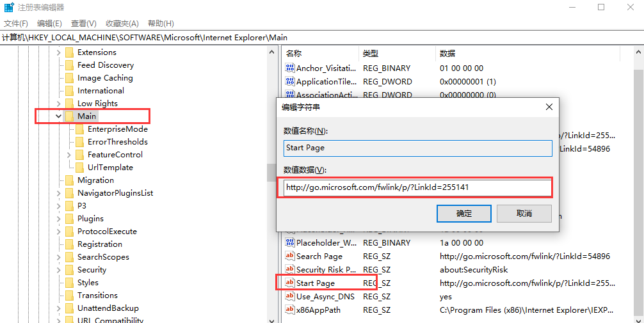Click the registry path address bar

pyautogui.click(x=322, y=37)
